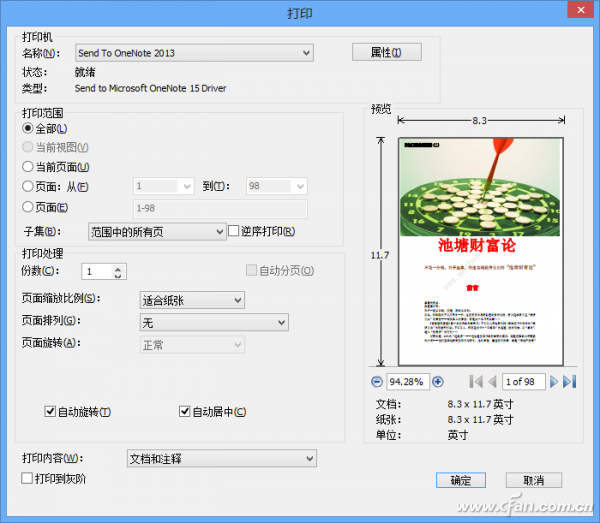Image resolution: width=600 pixels, height=523 pixels.
Task: Close the 打印 dialog window
Action: [575, 12]
